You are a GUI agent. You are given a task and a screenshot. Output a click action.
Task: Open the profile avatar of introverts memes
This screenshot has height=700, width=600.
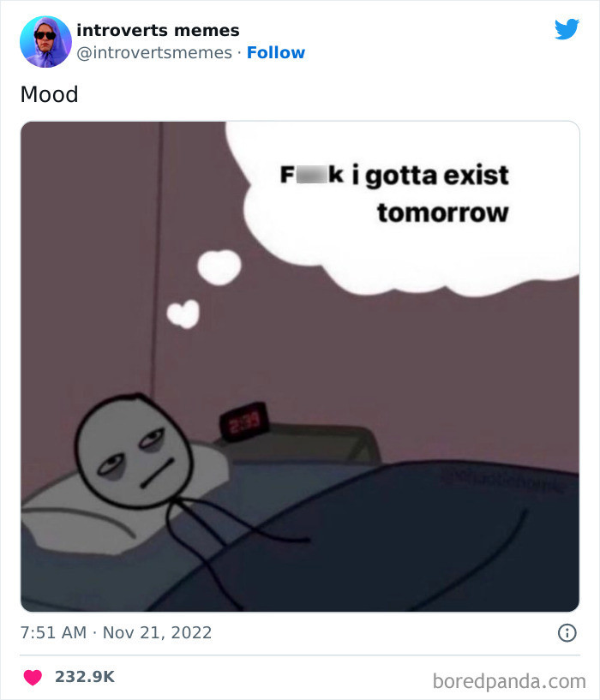click(44, 39)
